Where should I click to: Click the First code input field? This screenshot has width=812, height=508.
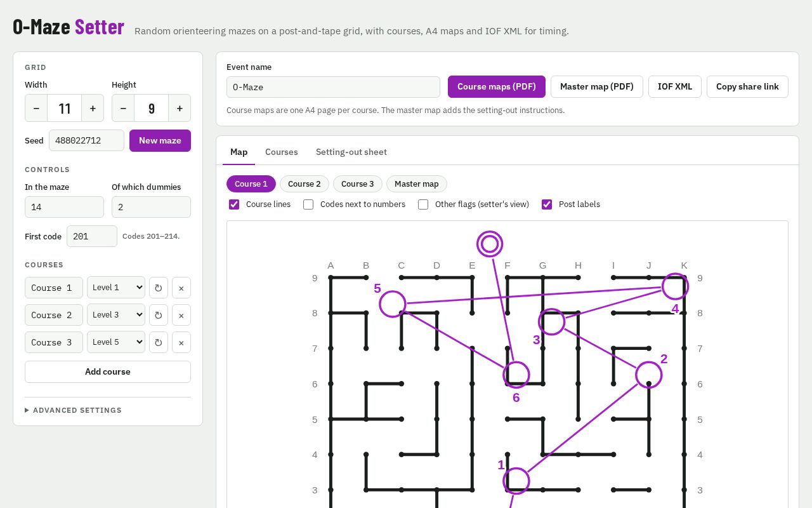(92, 236)
